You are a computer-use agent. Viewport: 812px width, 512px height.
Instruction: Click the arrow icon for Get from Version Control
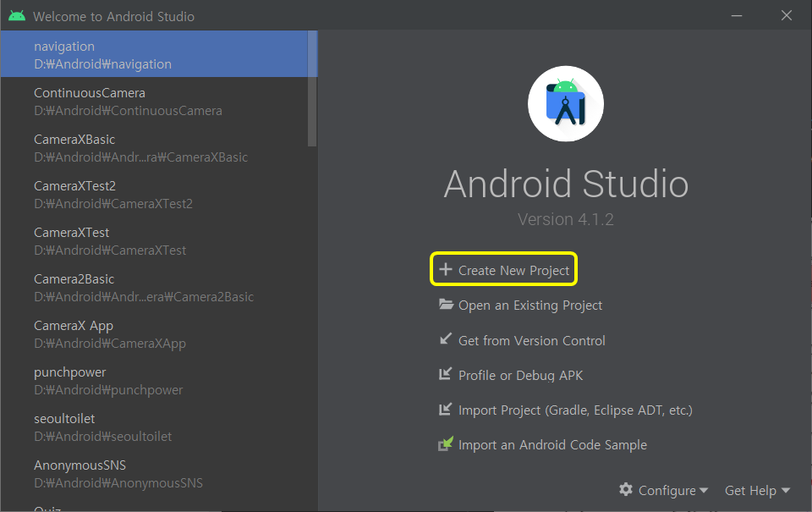pos(446,339)
